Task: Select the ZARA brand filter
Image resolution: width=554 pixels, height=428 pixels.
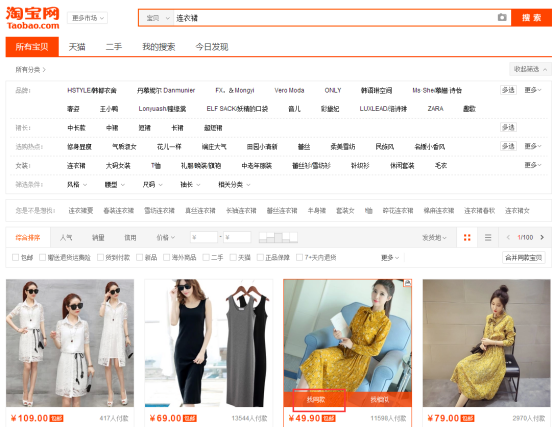Action: [x=435, y=109]
